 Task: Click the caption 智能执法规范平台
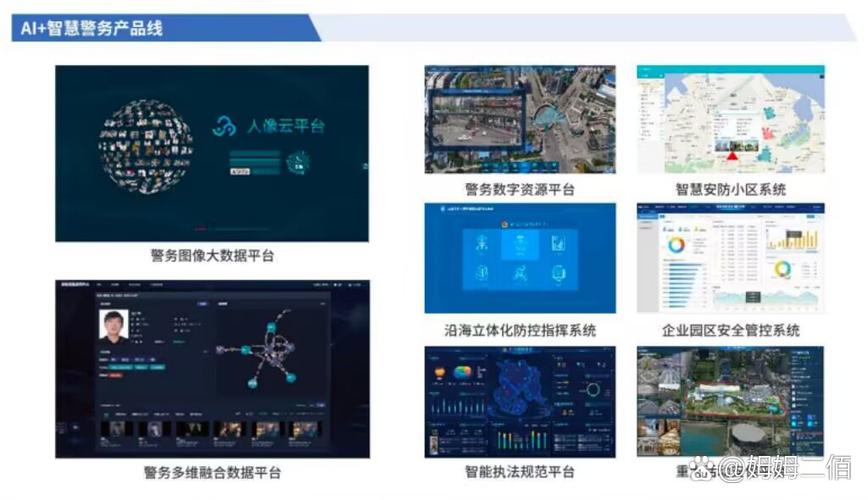pos(520,472)
